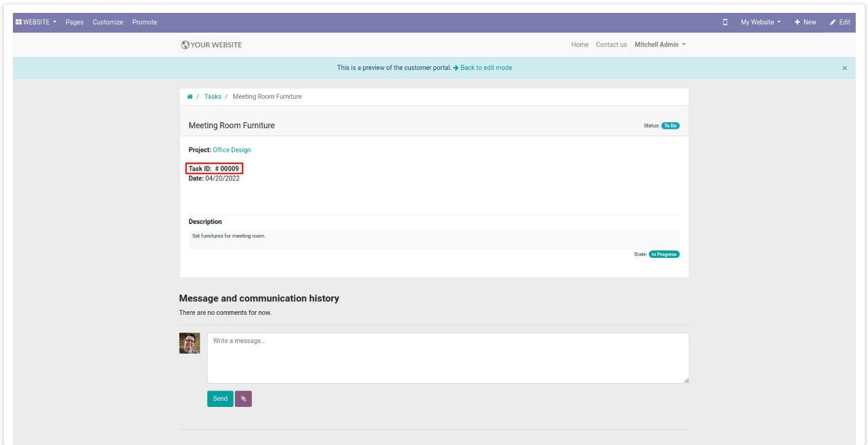Expand the My Website dropdown

pos(760,22)
